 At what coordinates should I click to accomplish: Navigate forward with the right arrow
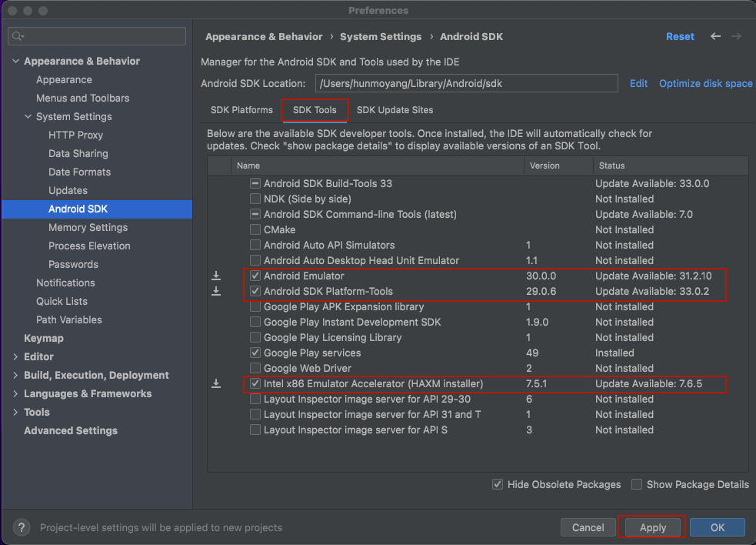[x=736, y=37]
